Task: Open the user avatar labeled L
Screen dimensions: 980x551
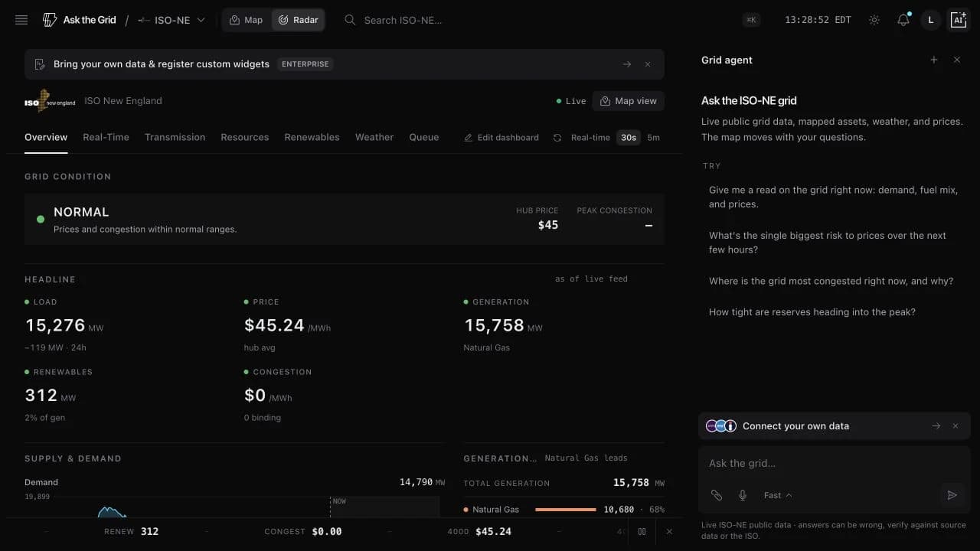Action: click(931, 20)
